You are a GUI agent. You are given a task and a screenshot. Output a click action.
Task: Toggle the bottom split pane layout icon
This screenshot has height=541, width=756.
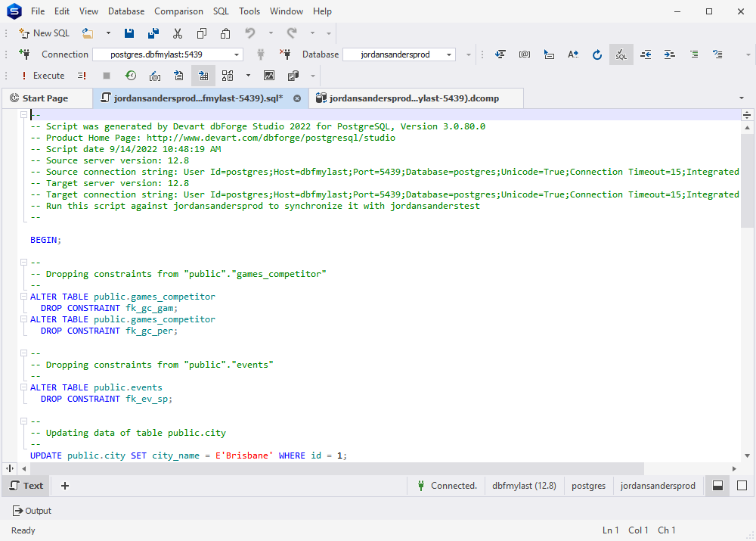(717, 486)
